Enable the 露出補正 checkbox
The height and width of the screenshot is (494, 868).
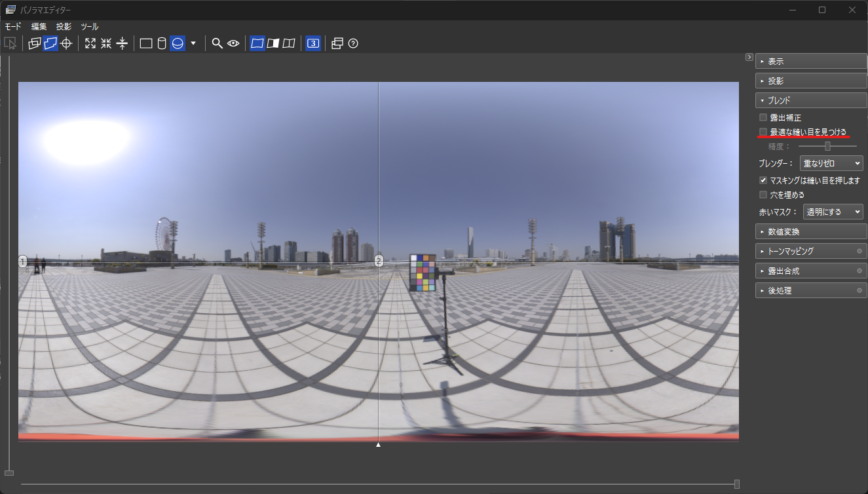coord(763,117)
